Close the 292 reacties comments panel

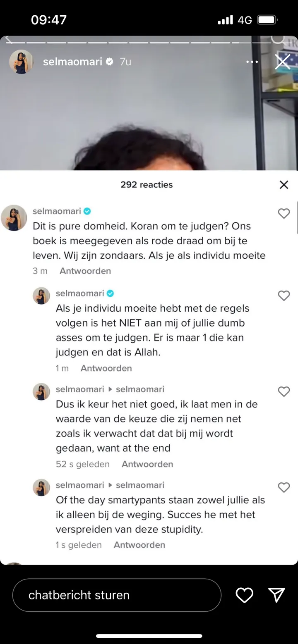[284, 185]
